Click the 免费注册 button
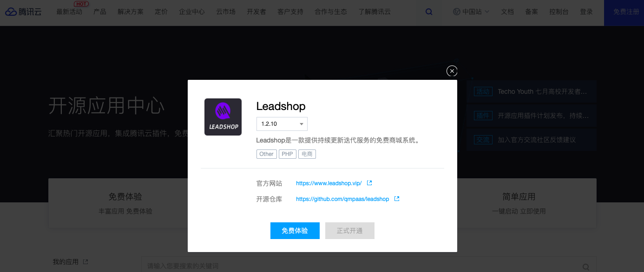 coord(624,13)
